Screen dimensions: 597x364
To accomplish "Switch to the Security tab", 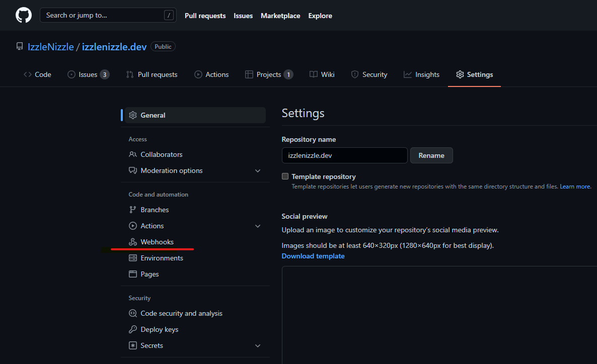I will [369, 74].
